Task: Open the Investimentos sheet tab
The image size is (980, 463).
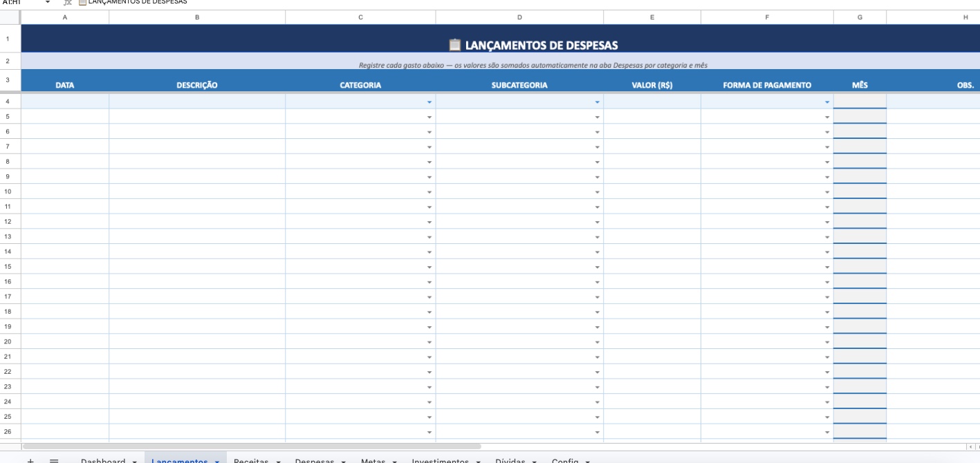Action: pyautogui.click(x=441, y=462)
